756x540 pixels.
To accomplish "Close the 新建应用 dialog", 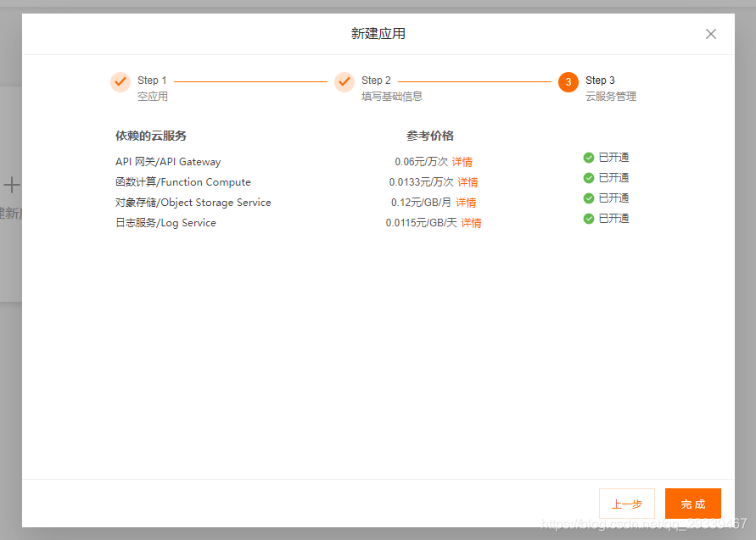I will coord(710,34).
